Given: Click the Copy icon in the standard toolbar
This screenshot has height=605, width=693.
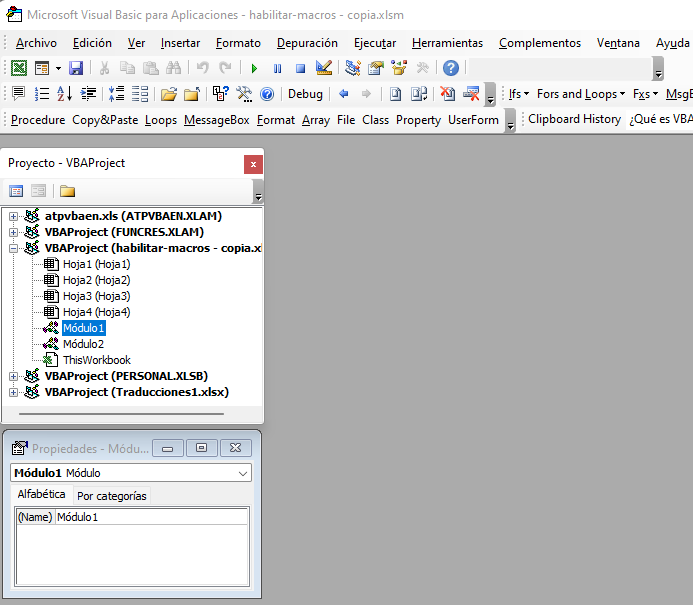Looking at the screenshot, I should coord(127,68).
